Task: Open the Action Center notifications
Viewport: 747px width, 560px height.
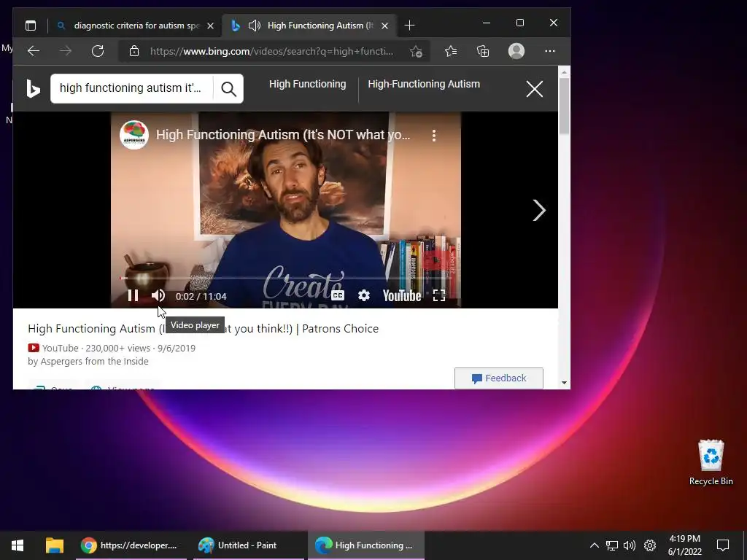Action: click(x=723, y=545)
